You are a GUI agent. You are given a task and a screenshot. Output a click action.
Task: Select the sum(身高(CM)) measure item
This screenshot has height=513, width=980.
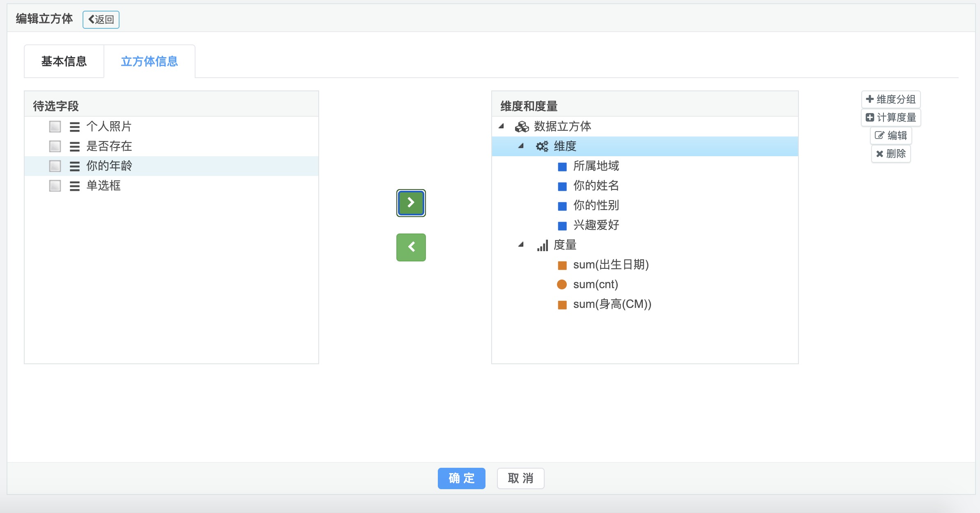point(612,304)
